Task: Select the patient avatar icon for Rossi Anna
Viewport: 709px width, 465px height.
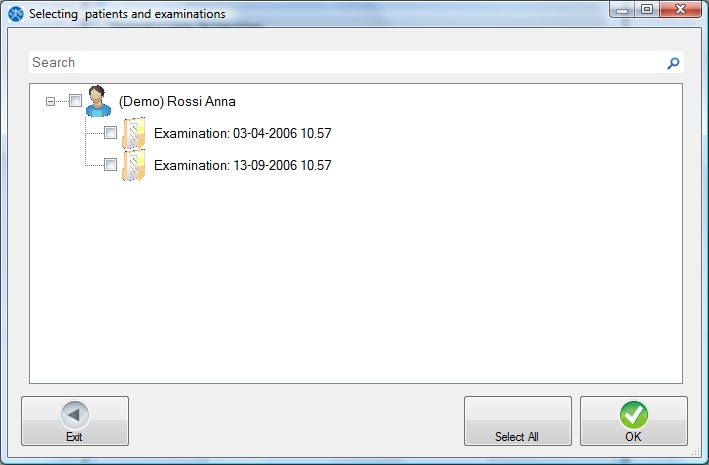Action: [98, 101]
